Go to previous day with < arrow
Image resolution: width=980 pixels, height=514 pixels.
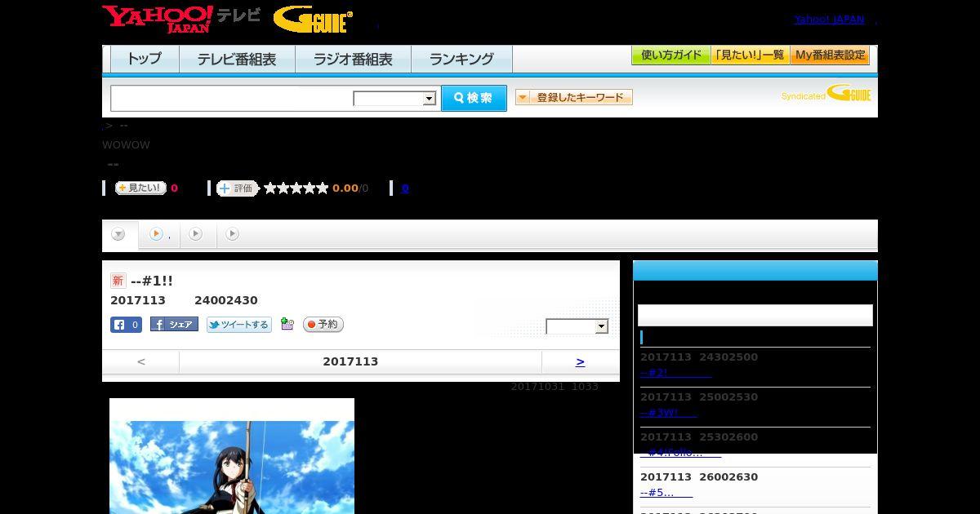click(x=141, y=361)
